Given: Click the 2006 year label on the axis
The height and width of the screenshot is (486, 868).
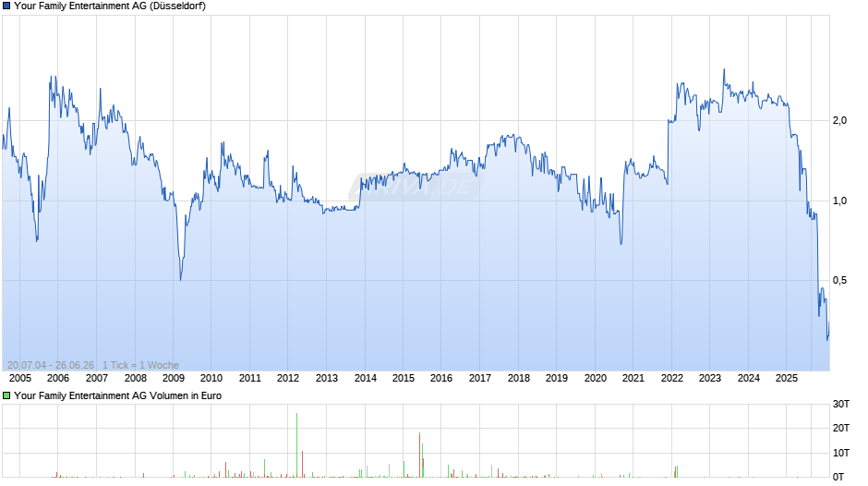Looking at the screenshot, I should (x=58, y=378).
